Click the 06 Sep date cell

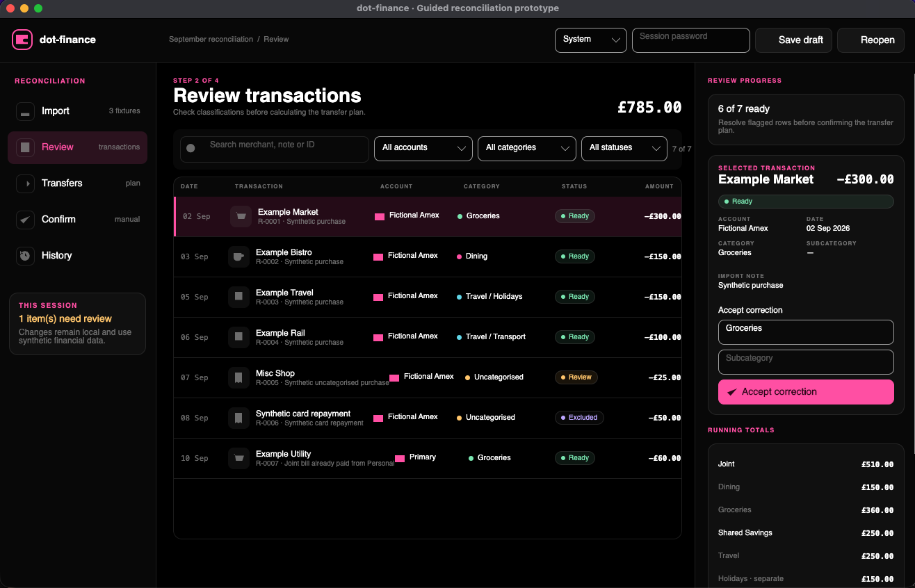pos(195,337)
